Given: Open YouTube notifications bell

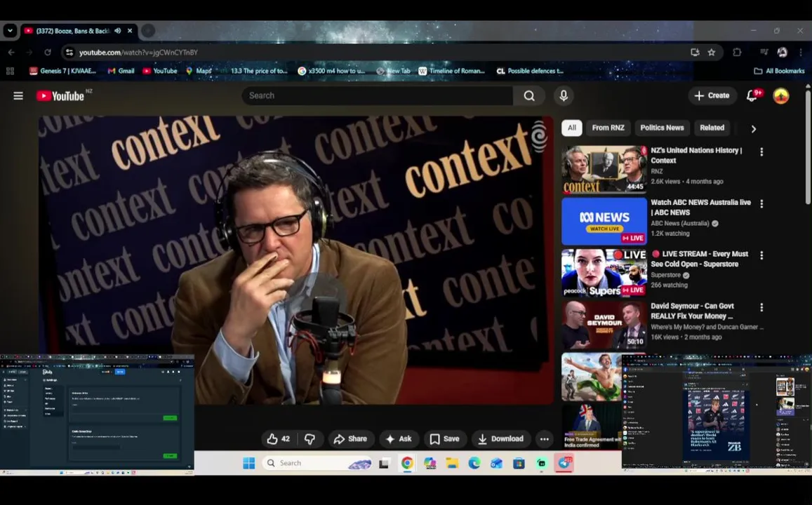Looking at the screenshot, I should pos(752,95).
